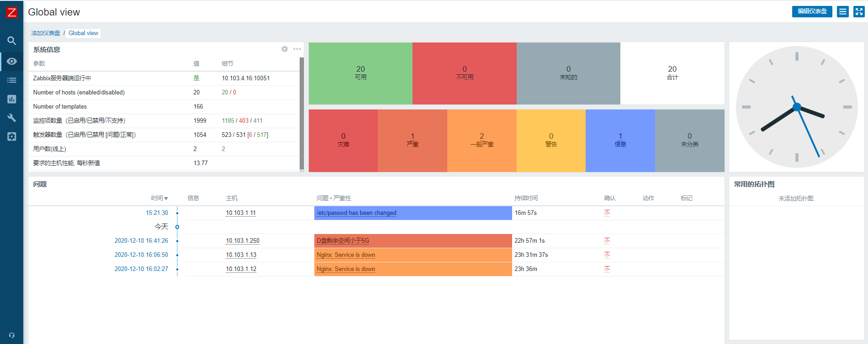Open host 10.103.1.250 menu
Screen dimensions: 868x344
(243, 241)
